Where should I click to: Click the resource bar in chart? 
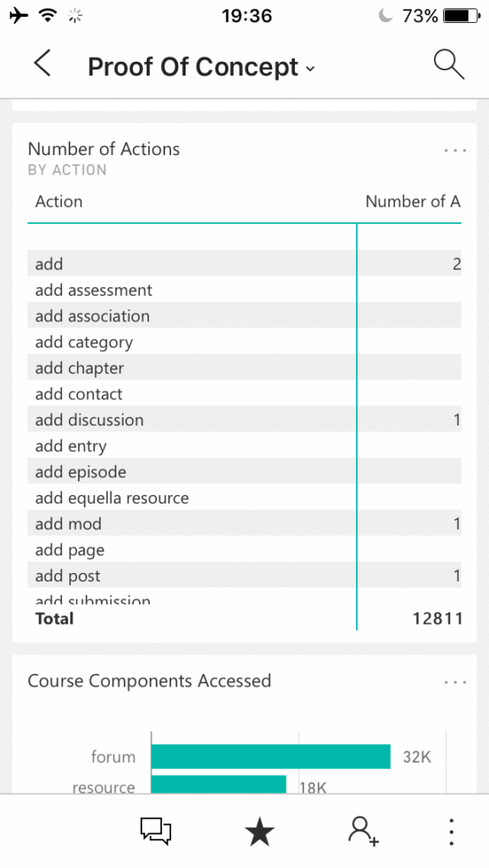coord(219,785)
